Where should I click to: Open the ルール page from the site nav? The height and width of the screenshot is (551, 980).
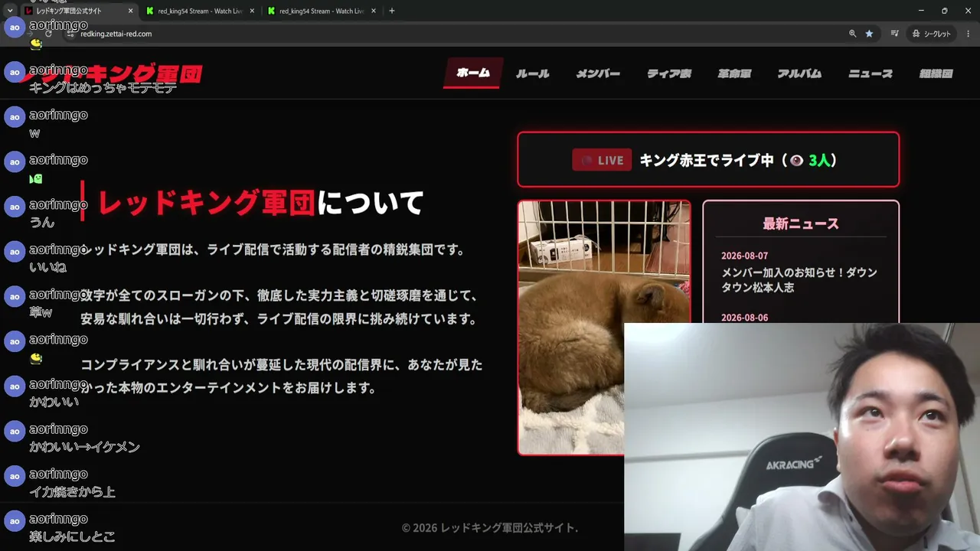coord(532,73)
